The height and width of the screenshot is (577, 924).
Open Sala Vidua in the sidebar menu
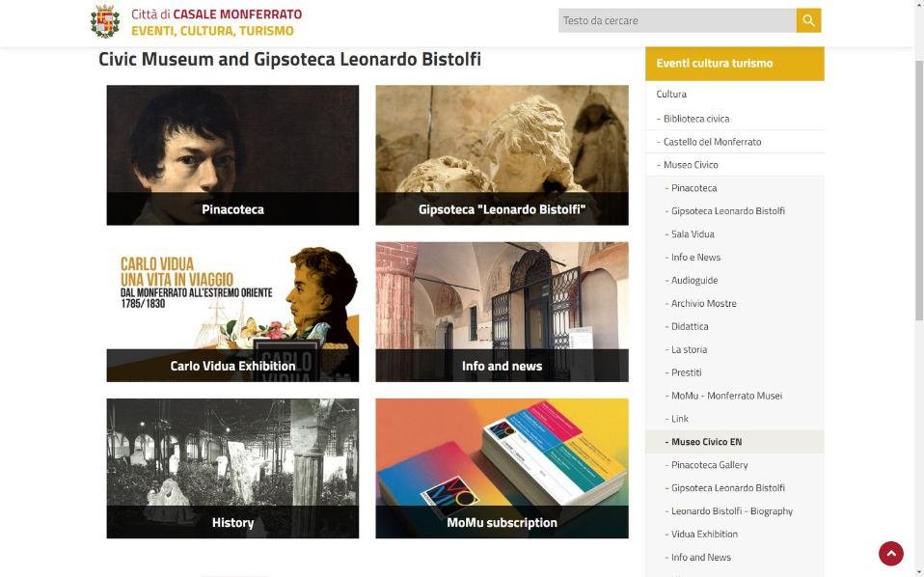pyautogui.click(x=693, y=234)
